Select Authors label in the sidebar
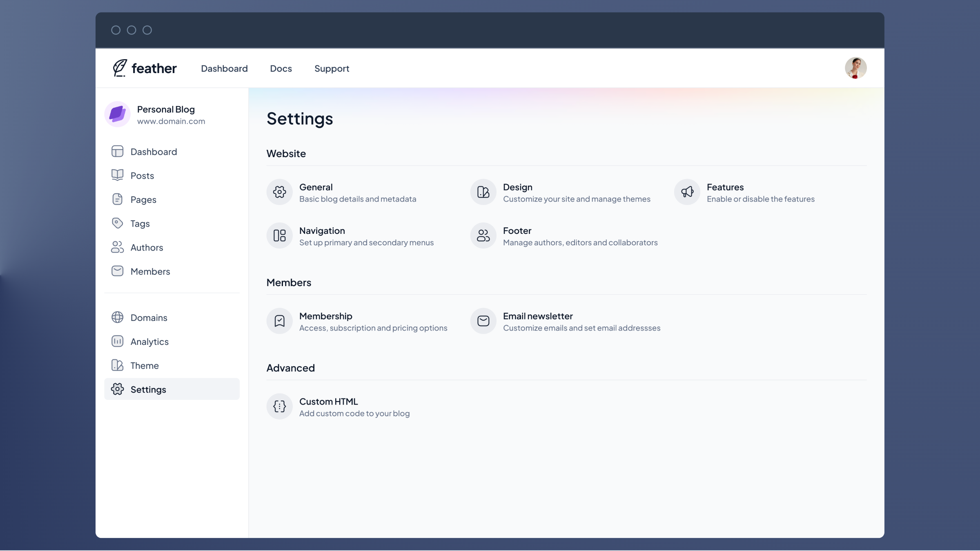 tap(147, 248)
